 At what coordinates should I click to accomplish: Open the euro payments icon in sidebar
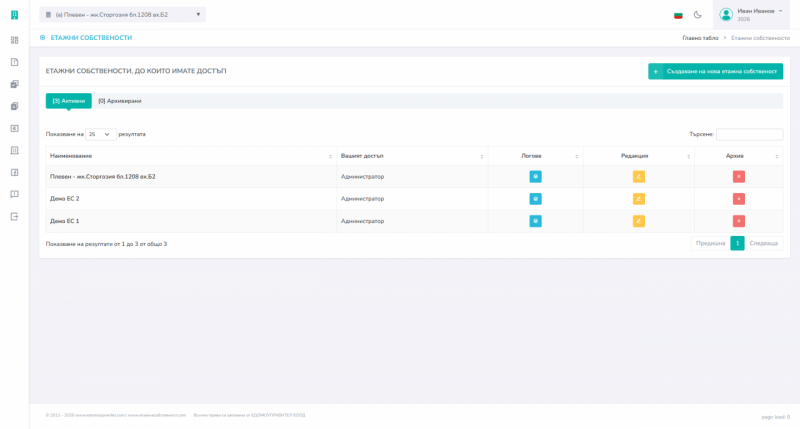(14, 128)
